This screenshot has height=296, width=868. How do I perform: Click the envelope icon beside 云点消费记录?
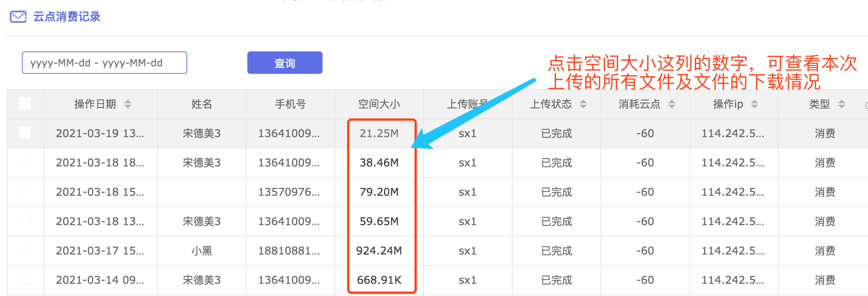click(18, 17)
